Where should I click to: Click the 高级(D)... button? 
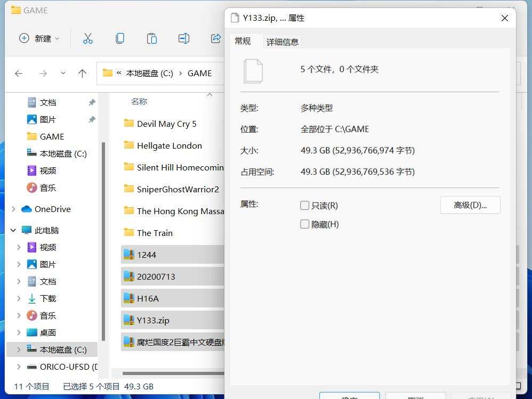pyautogui.click(x=470, y=205)
